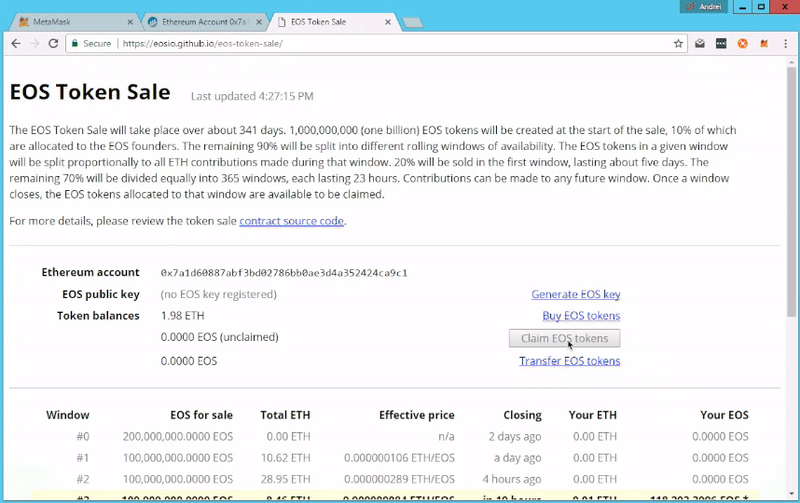Viewport: 800px width, 503px height.
Task: Open the mail envelope extension icon
Action: pos(700,43)
